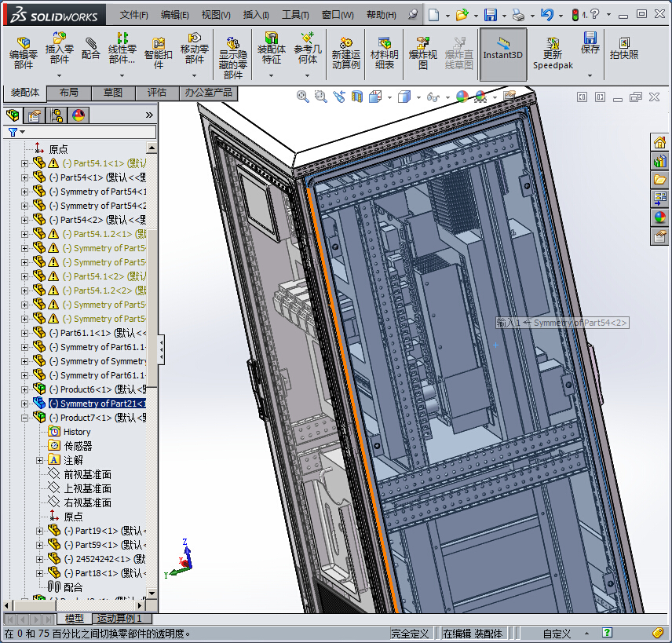Switch to the 评估 (Evaluate) tab
This screenshot has height=643, width=672.
click(x=157, y=93)
